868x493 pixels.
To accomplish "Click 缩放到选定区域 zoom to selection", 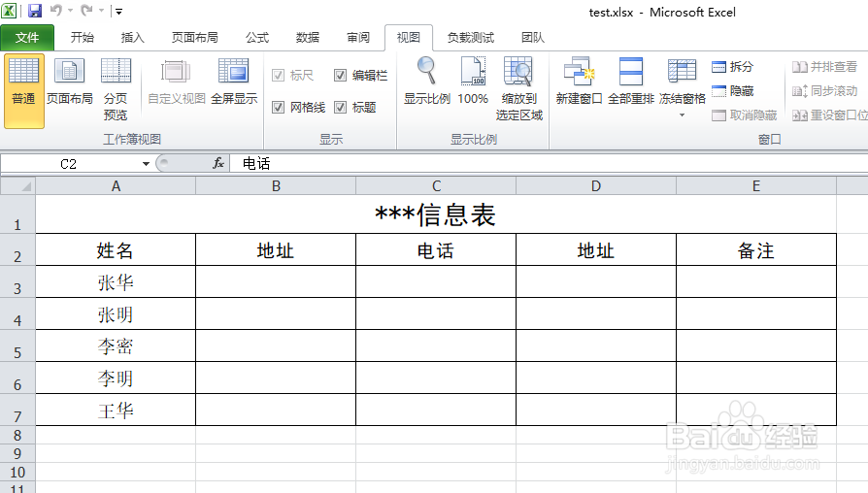I will pyautogui.click(x=518, y=88).
